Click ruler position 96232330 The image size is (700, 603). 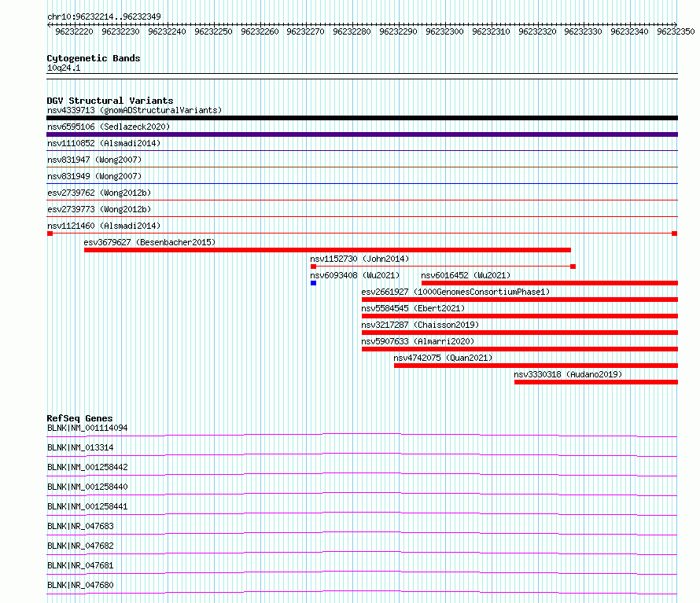point(583,31)
